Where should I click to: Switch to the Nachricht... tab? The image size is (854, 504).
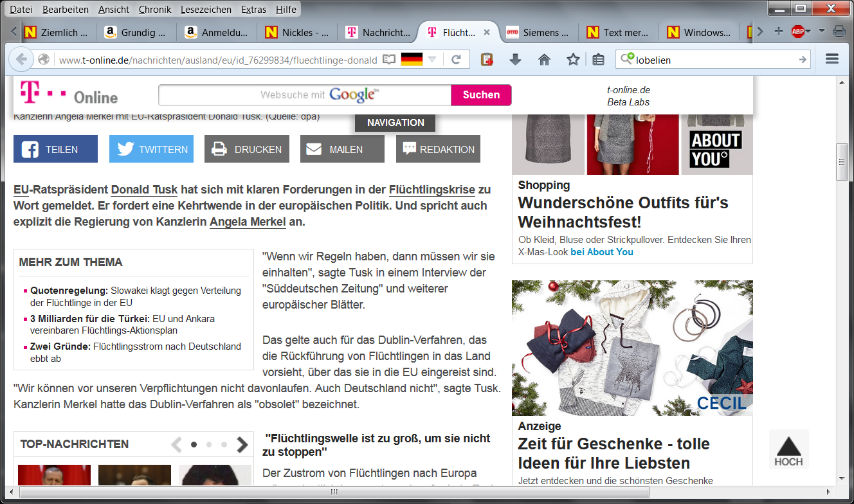click(x=377, y=32)
